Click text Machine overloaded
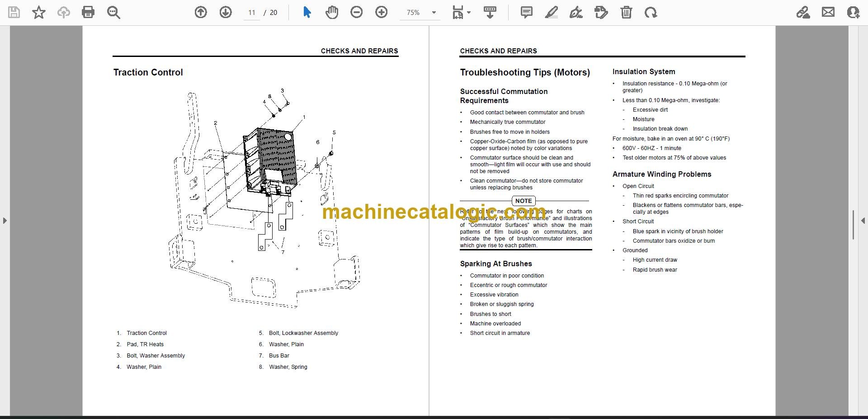868x419 pixels. pos(495,324)
